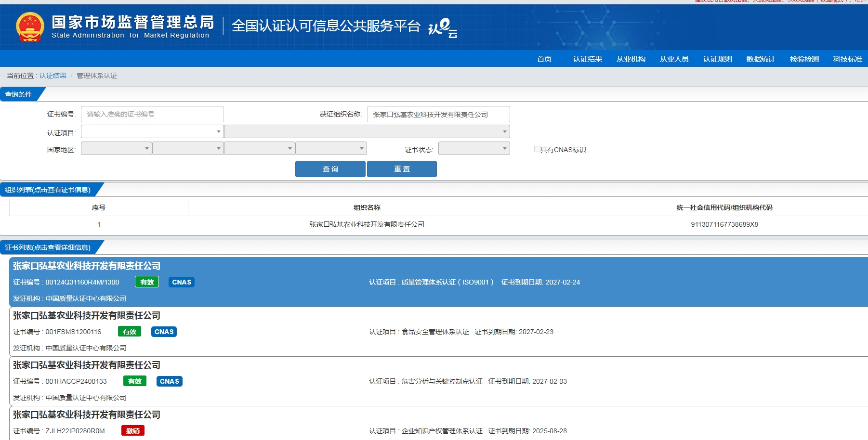This screenshot has height=440, width=868.
Task: Click expiry date 2027-02-03
Action: point(550,381)
